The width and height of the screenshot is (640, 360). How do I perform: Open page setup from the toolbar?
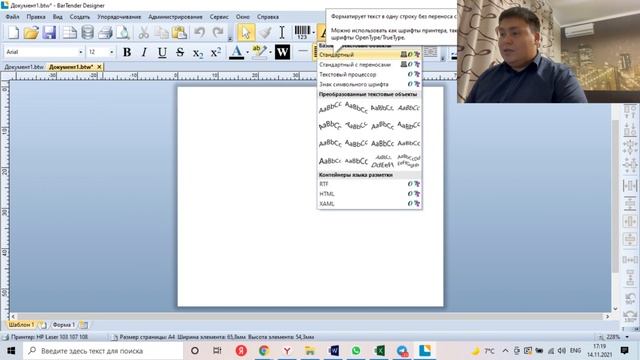[x=69, y=32]
